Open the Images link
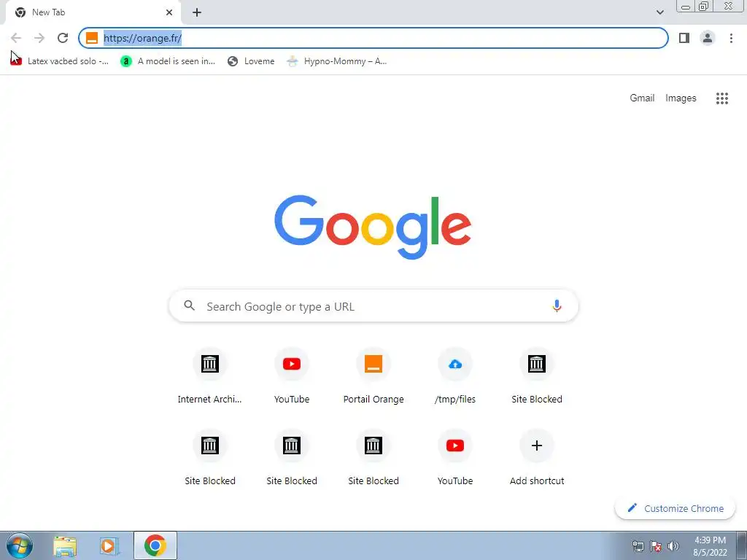747x560 pixels. pos(681,98)
